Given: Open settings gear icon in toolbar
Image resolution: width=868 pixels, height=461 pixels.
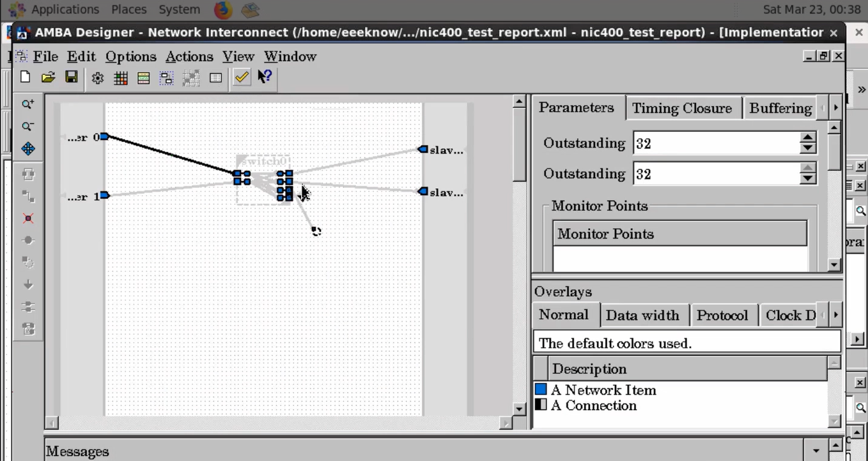Looking at the screenshot, I should 97,78.
